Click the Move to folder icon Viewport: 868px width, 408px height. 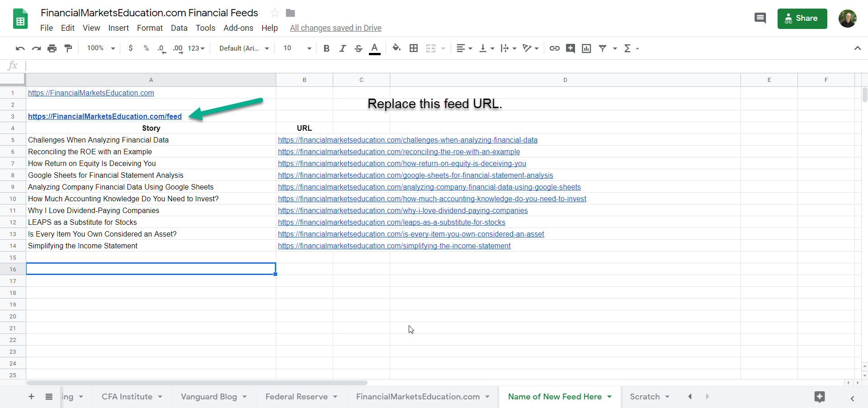click(290, 13)
